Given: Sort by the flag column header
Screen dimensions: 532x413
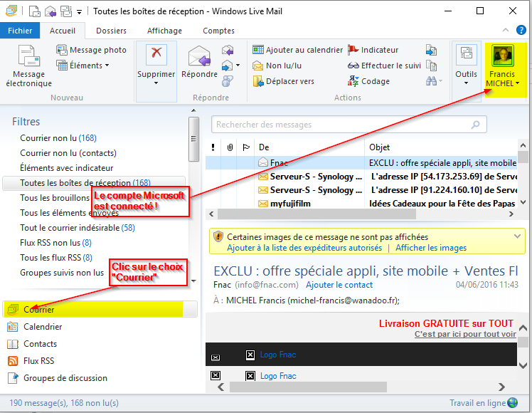Looking at the screenshot, I should [246, 147].
